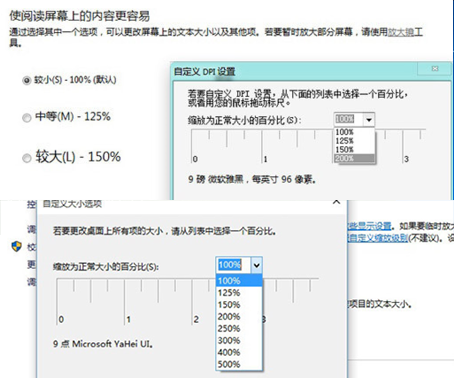The image size is (454, 378).
Task: Toggle the dropdown arrow in 自定义大小选项 dialog
Action: tap(257, 265)
